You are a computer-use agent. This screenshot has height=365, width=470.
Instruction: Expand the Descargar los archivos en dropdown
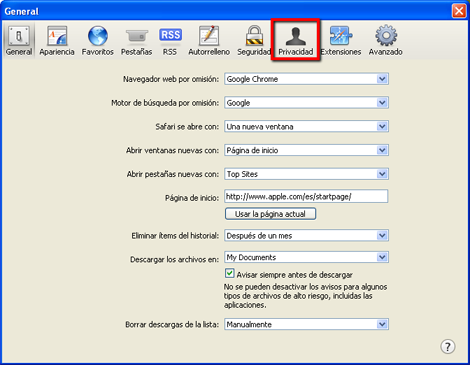306,257
